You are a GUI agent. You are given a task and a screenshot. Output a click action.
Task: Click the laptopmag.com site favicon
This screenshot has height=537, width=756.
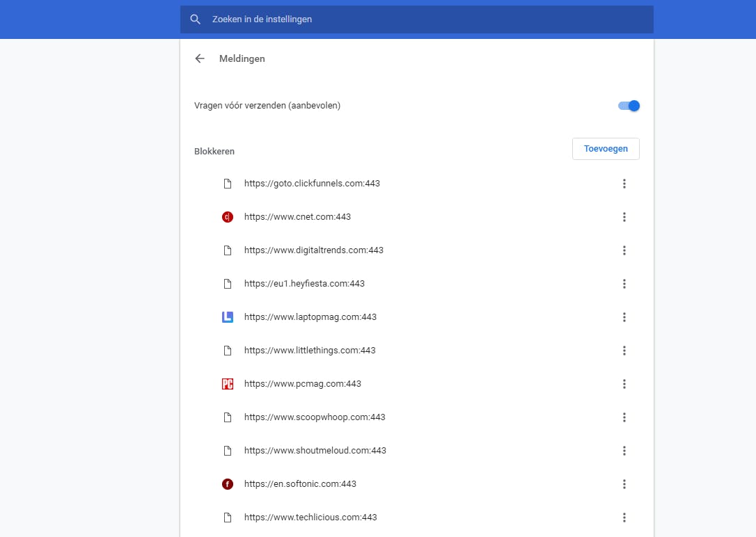[x=227, y=317]
